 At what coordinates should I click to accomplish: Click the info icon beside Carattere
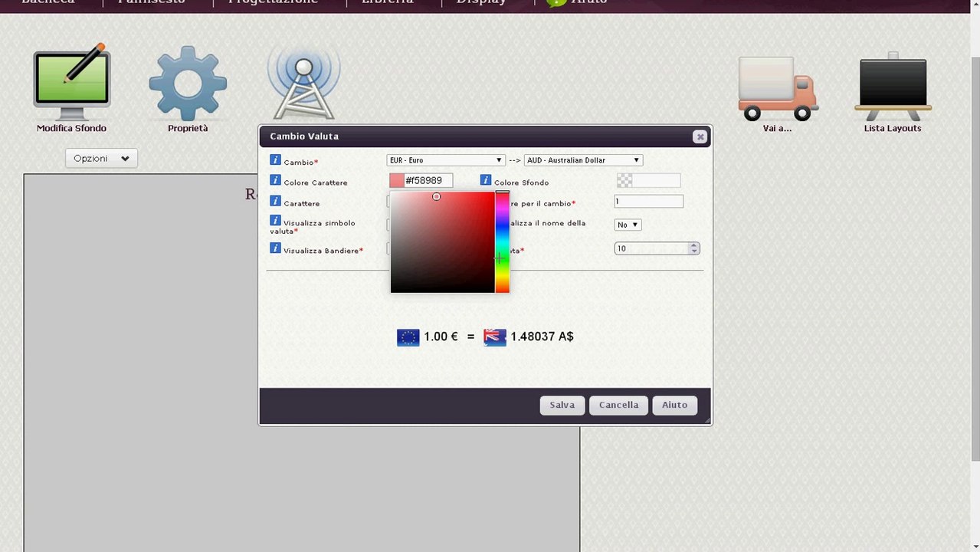[x=276, y=200]
